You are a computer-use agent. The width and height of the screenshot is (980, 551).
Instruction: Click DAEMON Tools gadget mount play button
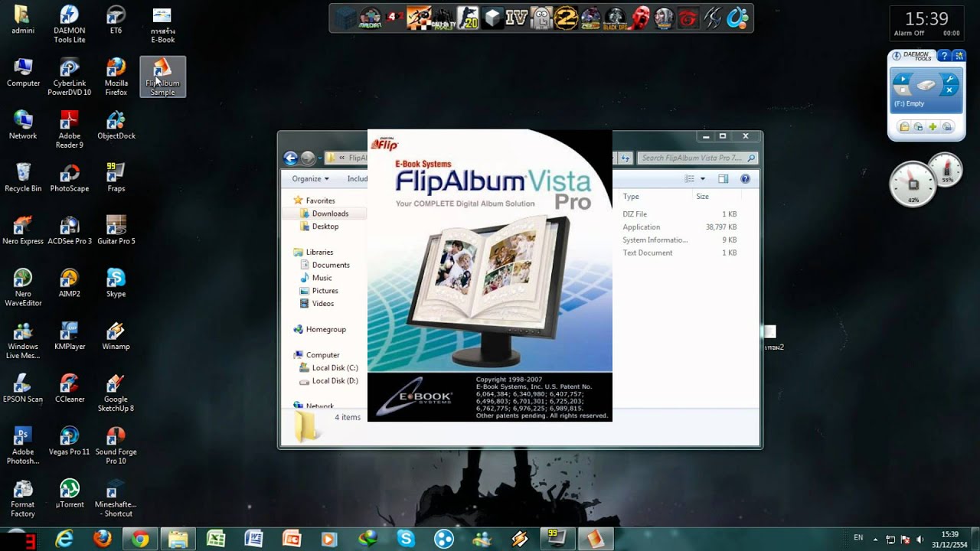coord(903,79)
